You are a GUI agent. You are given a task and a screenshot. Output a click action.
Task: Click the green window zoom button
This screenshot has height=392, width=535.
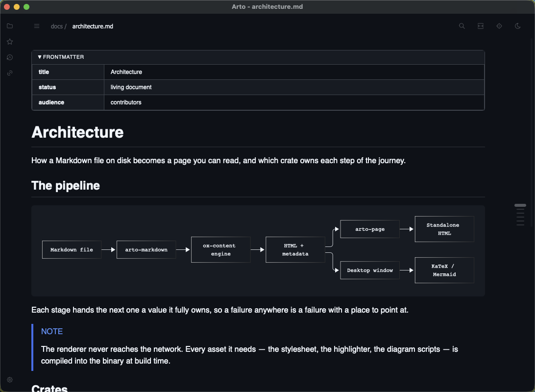click(x=26, y=7)
